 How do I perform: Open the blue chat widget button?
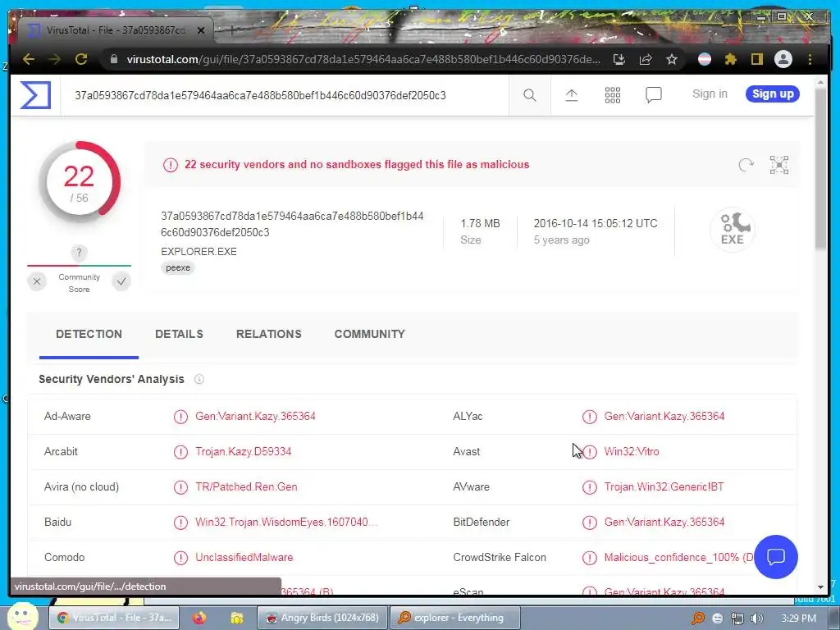(776, 557)
